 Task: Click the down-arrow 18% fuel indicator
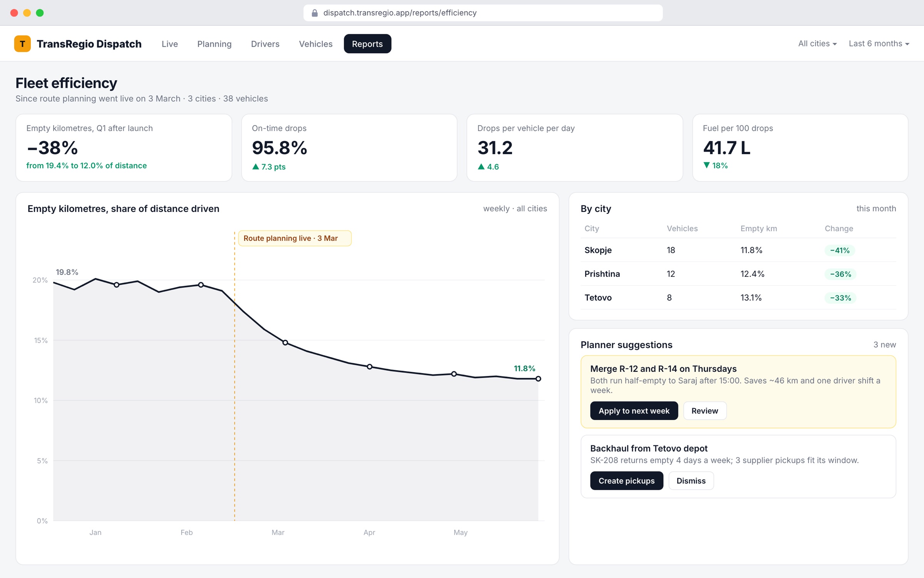coord(715,166)
